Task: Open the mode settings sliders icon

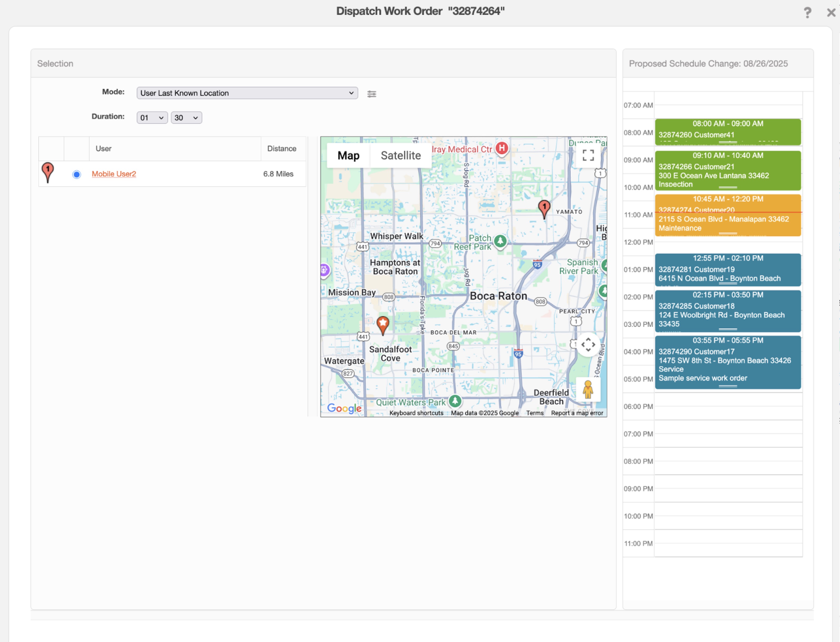Action: (x=372, y=94)
